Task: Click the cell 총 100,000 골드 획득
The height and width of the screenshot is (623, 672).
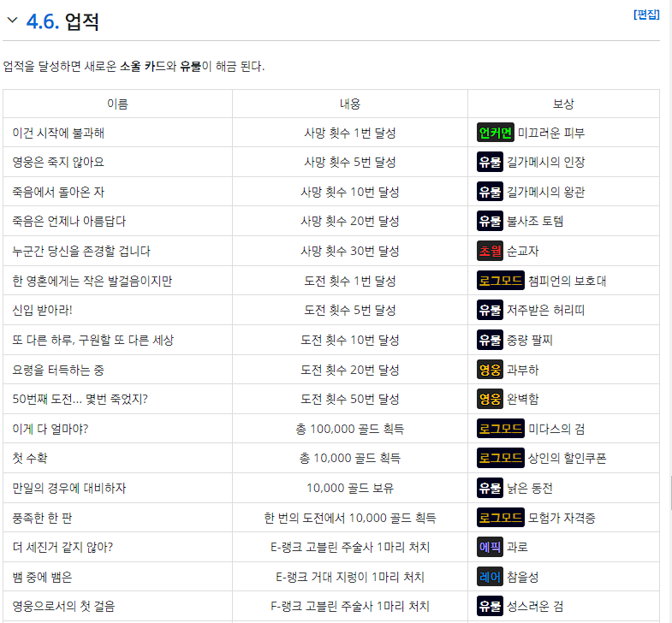Action: [x=350, y=429]
